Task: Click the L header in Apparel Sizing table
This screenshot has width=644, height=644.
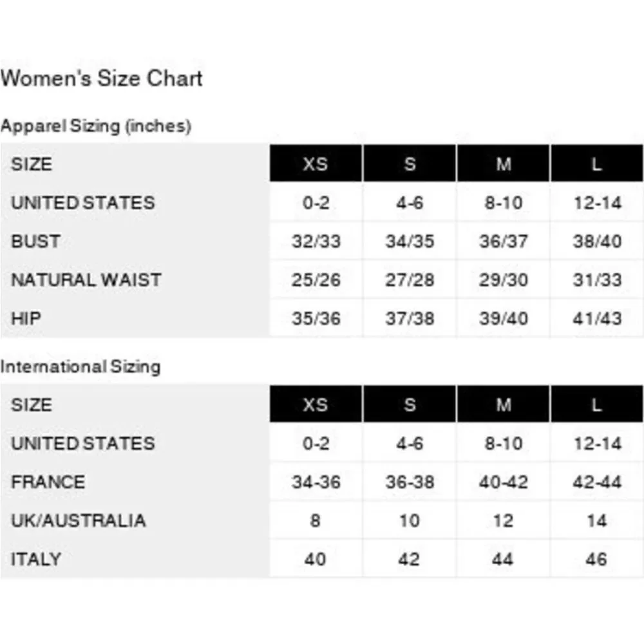Action: pos(597,163)
